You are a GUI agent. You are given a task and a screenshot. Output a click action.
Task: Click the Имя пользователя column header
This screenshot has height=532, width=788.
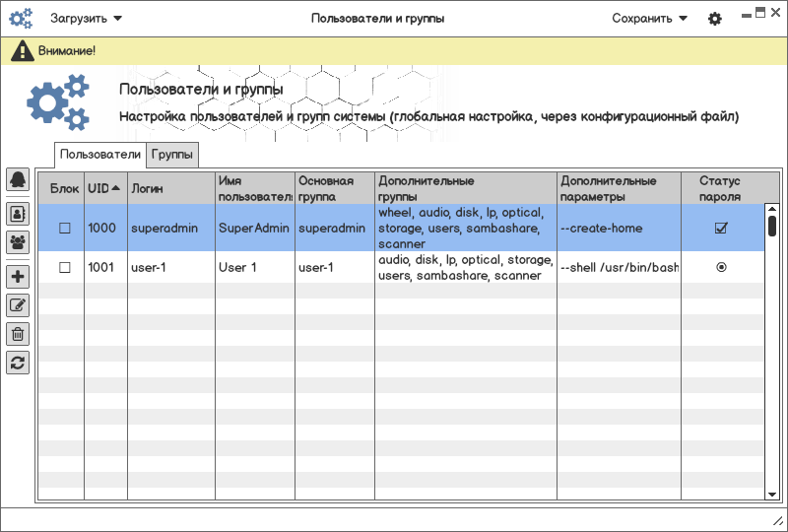click(x=255, y=188)
